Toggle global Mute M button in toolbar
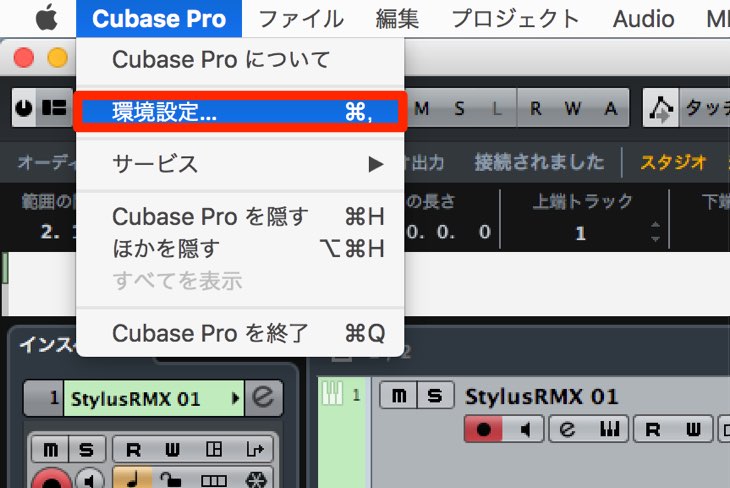The image size is (730, 488). (422, 108)
